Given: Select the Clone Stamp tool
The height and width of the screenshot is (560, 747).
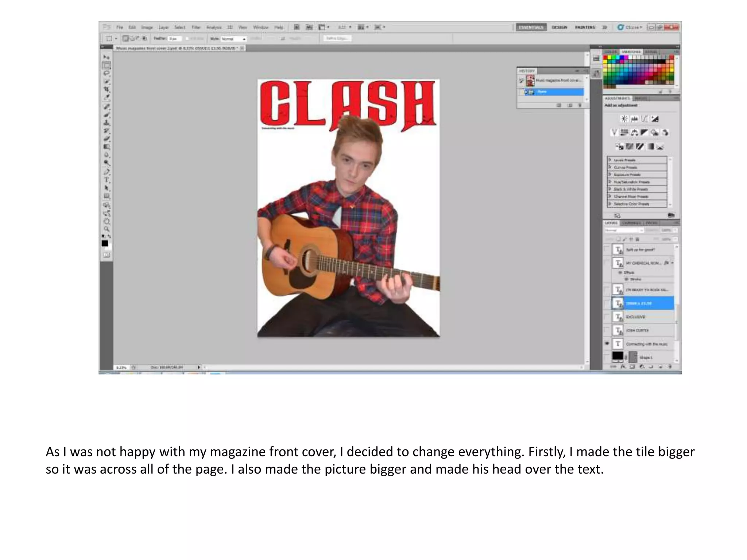Looking at the screenshot, I should tap(107, 123).
